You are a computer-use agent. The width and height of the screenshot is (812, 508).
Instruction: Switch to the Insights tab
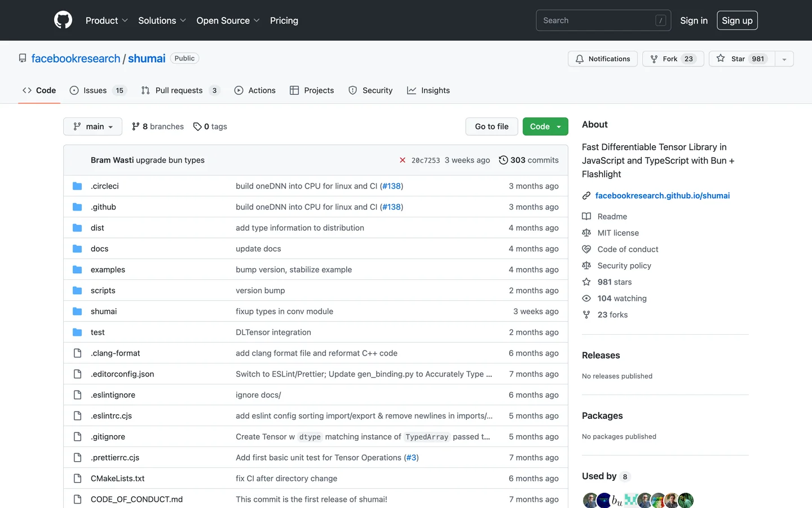coord(429,90)
